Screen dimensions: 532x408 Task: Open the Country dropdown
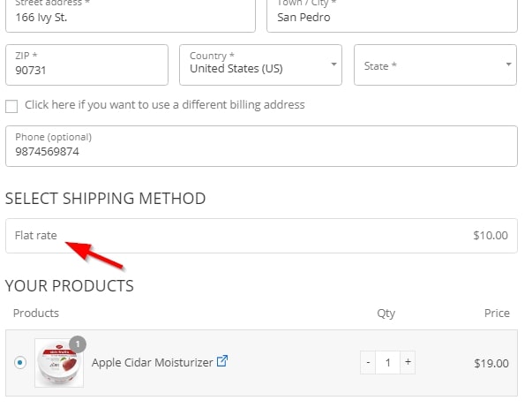tap(260, 64)
